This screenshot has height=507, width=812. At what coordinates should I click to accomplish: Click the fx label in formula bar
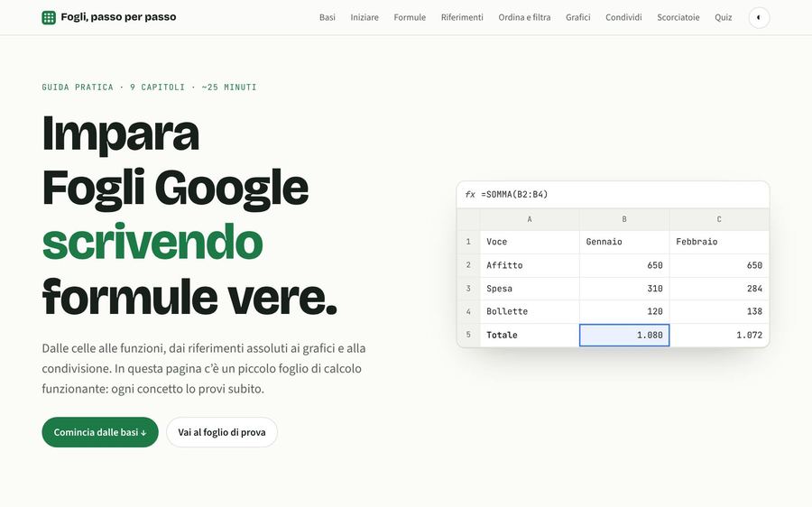pos(470,195)
